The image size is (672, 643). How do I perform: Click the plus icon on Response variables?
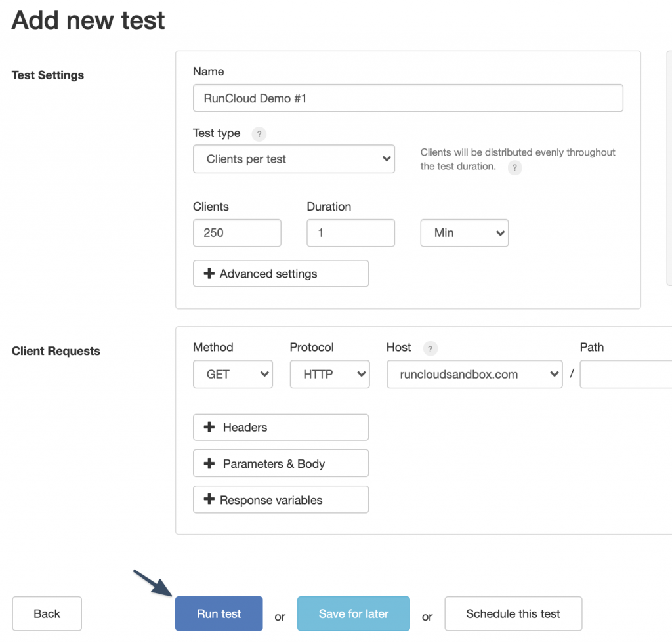coord(209,500)
